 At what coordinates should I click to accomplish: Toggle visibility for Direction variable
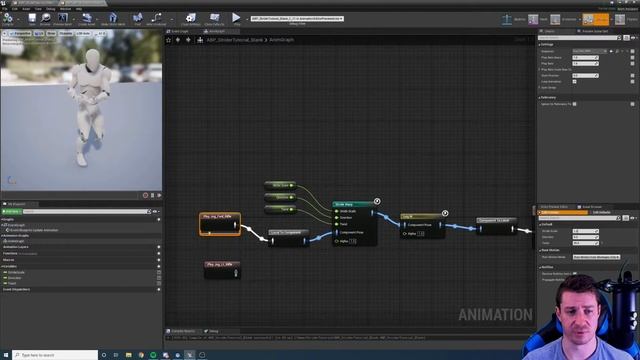159,278
